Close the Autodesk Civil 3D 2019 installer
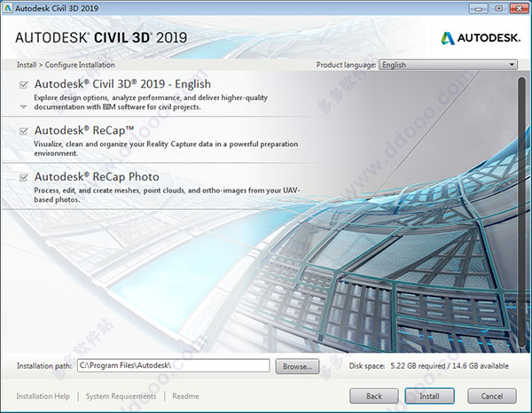 [x=517, y=8]
